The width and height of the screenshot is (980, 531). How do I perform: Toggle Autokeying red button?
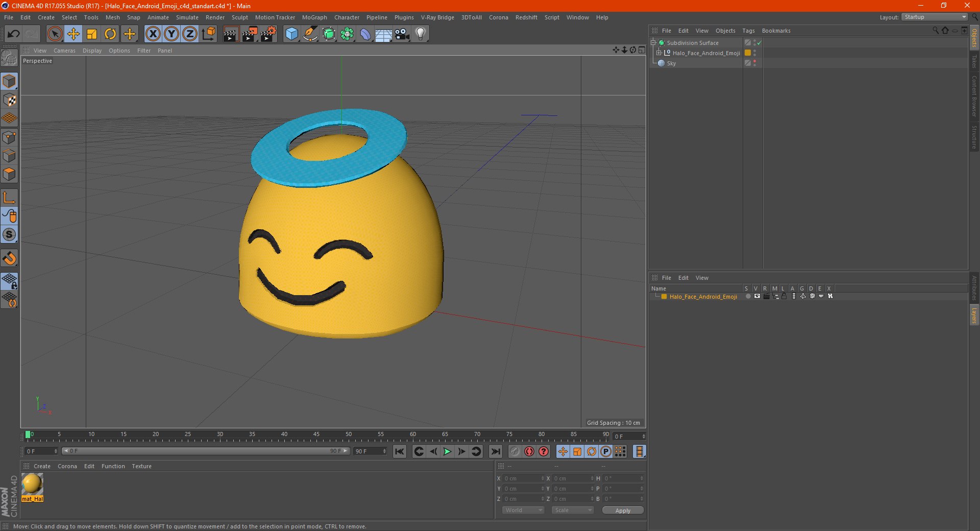(x=529, y=451)
